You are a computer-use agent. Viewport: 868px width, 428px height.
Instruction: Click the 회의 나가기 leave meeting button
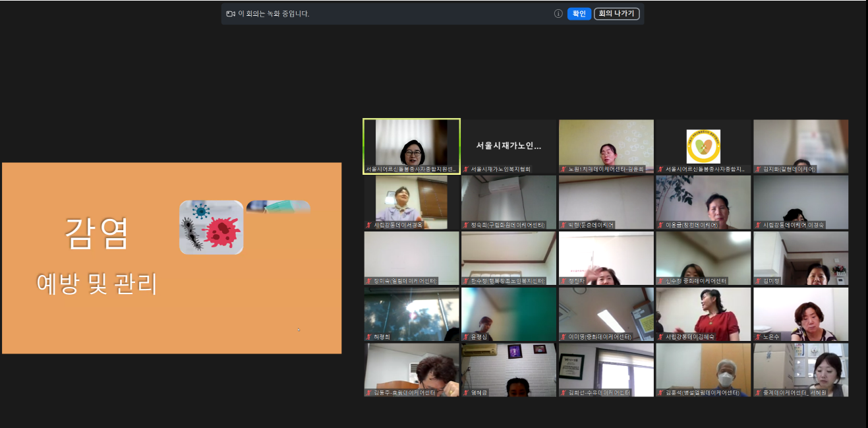[616, 14]
